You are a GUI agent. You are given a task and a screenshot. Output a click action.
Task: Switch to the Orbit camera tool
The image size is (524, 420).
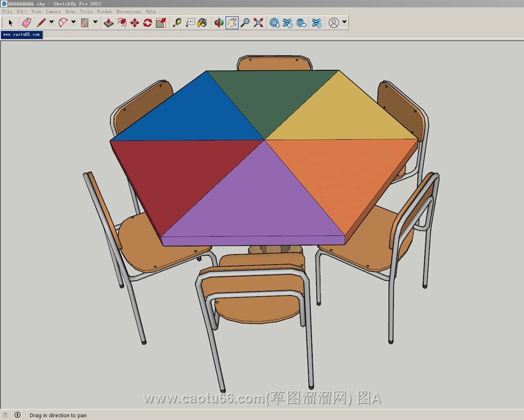pos(219,23)
